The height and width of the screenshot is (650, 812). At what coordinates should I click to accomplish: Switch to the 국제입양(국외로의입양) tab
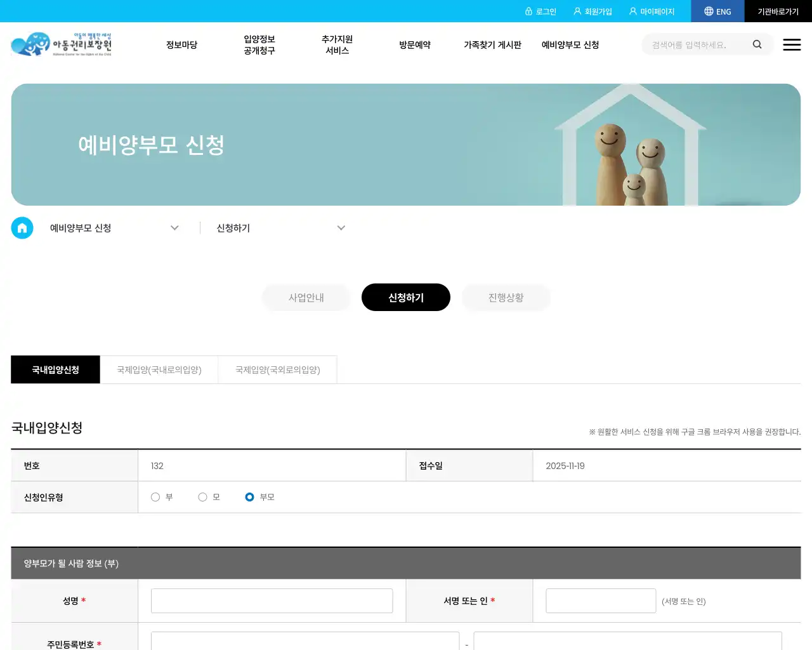277,369
